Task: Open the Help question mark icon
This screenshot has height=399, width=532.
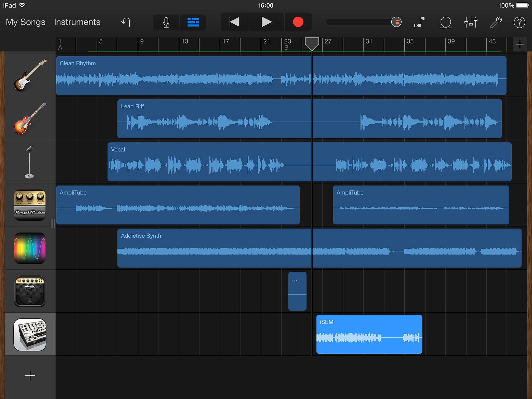Action: pyautogui.click(x=519, y=22)
